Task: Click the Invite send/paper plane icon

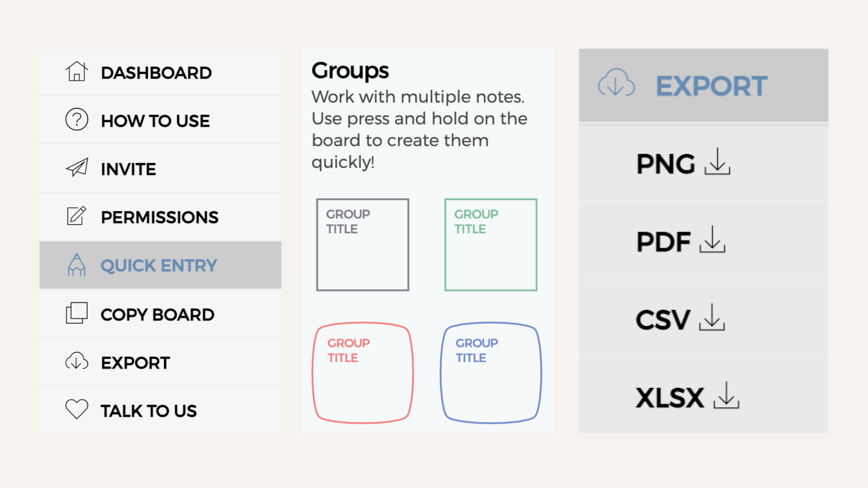Action: (x=76, y=169)
